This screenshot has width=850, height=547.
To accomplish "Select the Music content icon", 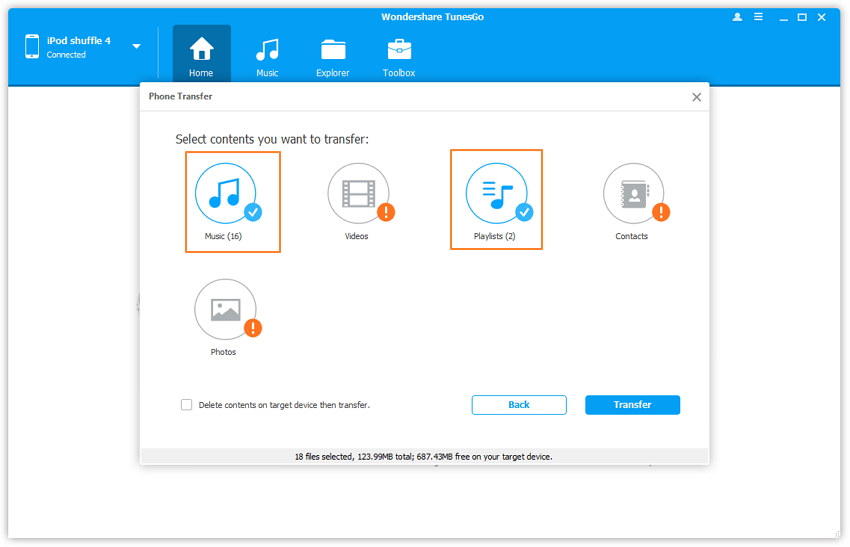I will coord(225,193).
